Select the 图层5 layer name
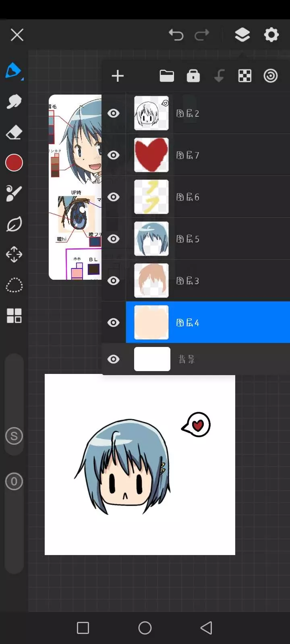The height and width of the screenshot is (644, 290). (x=188, y=239)
